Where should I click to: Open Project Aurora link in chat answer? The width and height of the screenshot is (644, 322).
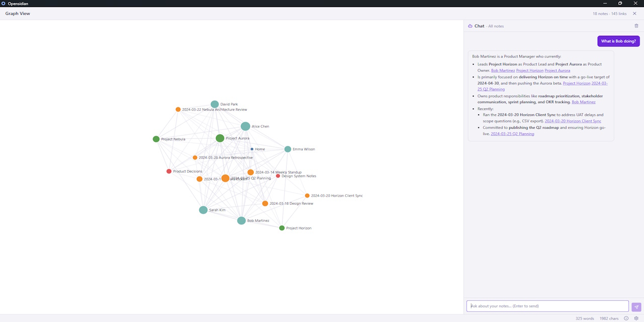pos(557,70)
